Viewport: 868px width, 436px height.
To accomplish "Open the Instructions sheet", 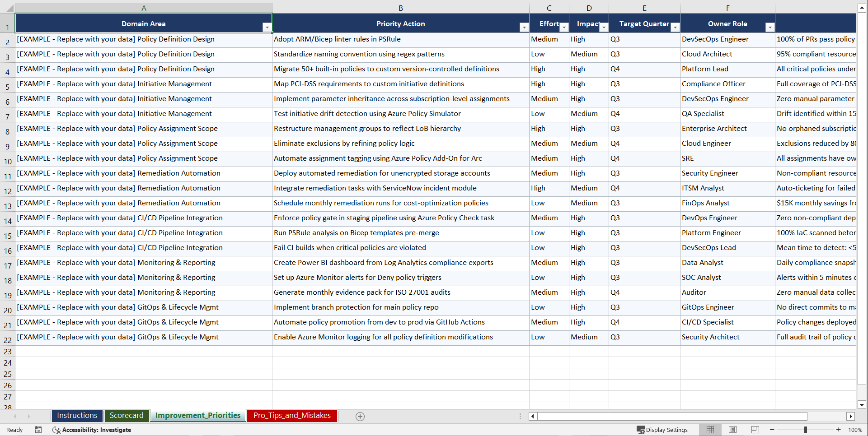I will [77, 415].
